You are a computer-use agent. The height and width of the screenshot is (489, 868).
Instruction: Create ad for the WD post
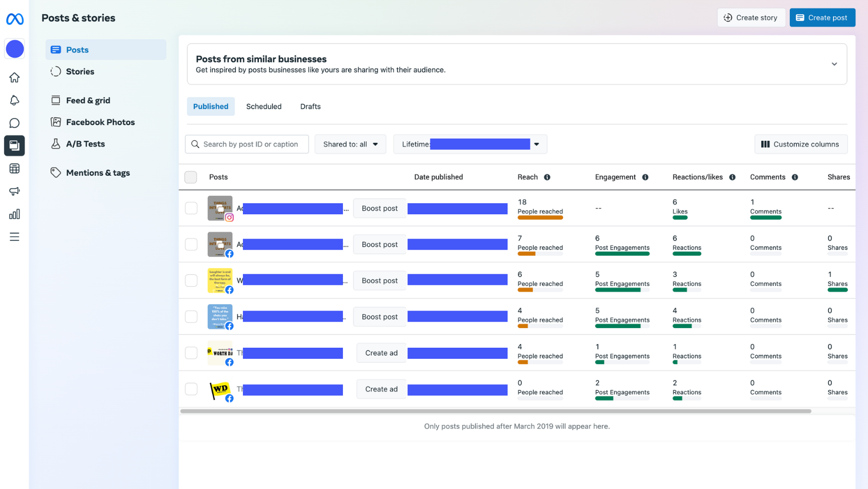(x=381, y=389)
